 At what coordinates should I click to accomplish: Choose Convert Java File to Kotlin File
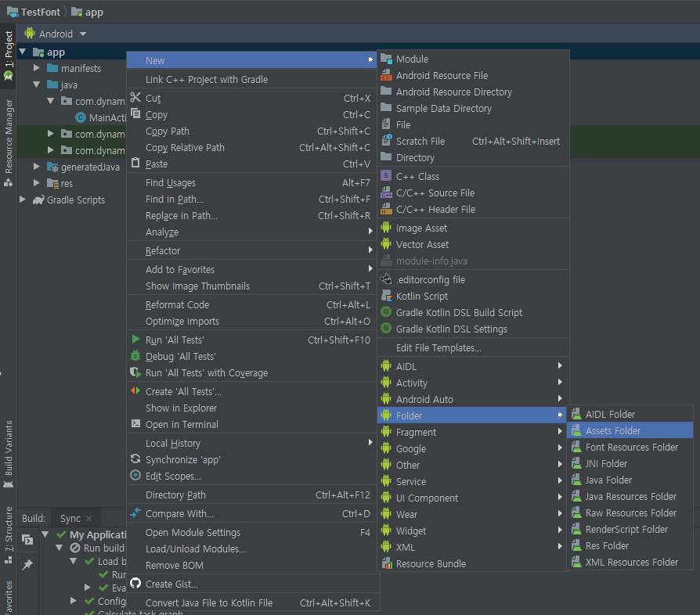coord(252,602)
